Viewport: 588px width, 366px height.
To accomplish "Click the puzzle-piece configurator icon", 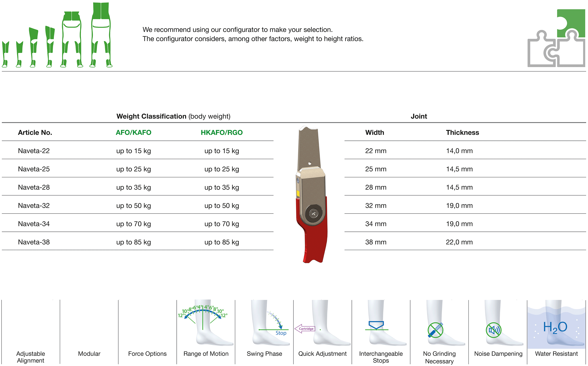I will pos(556,38).
